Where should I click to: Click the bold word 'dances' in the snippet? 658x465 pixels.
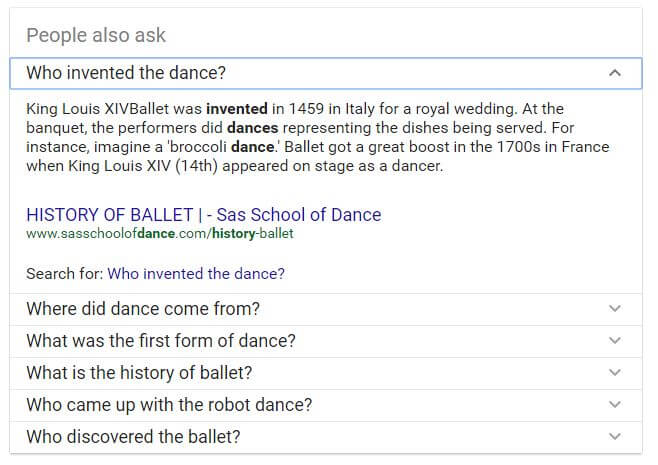click(252, 128)
